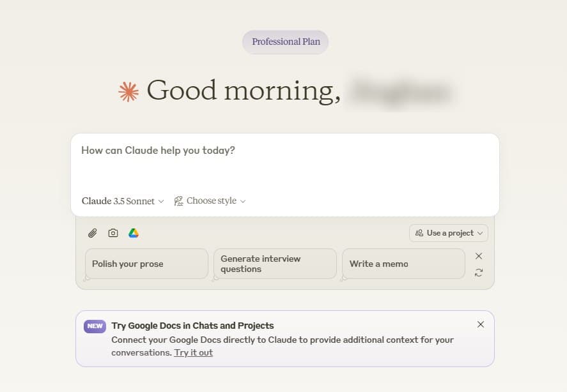Expand the Choose style dropdown

[x=210, y=201]
